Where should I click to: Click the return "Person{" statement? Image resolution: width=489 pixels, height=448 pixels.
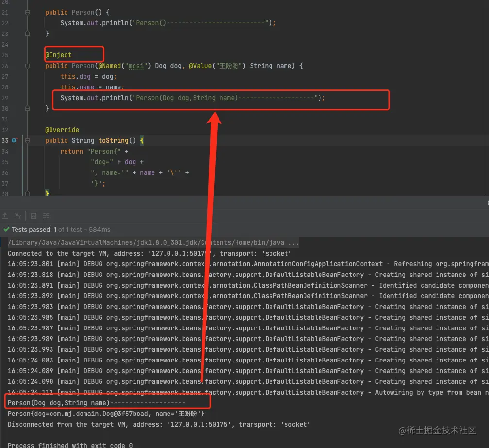(x=94, y=151)
